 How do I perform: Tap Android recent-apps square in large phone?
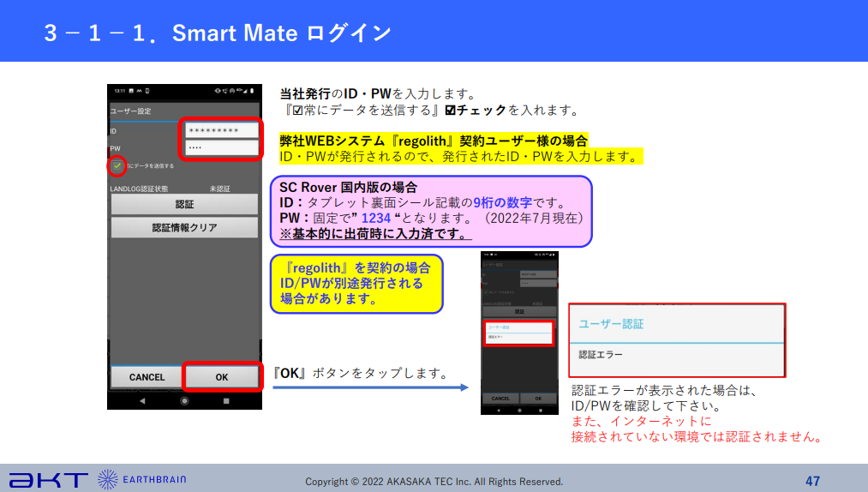pyautogui.click(x=226, y=400)
